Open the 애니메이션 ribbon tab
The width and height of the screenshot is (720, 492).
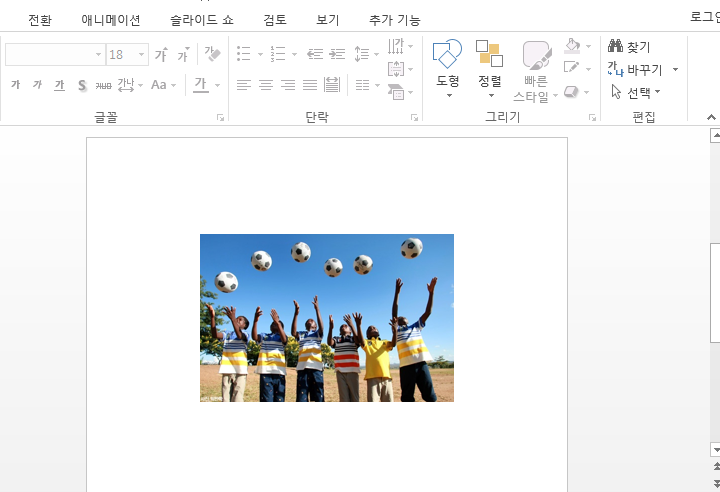click(111, 20)
